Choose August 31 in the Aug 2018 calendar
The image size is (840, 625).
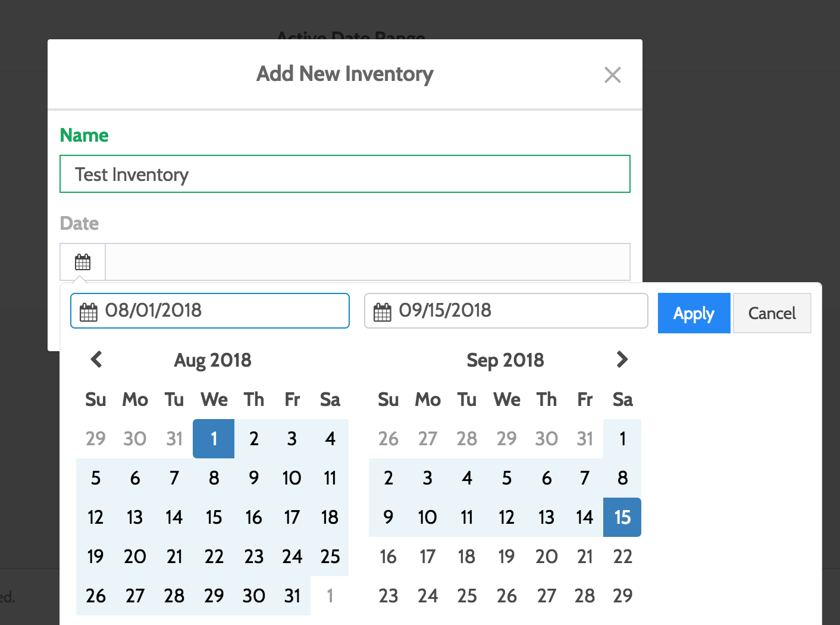pyautogui.click(x=292, y=596)
